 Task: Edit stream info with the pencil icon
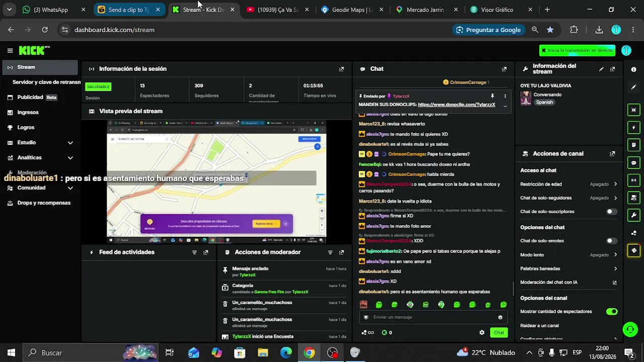601,69
